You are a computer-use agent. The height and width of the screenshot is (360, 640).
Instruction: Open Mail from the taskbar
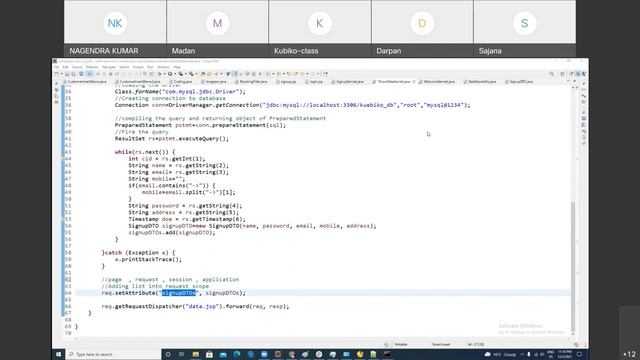click(x=223, y=354)
